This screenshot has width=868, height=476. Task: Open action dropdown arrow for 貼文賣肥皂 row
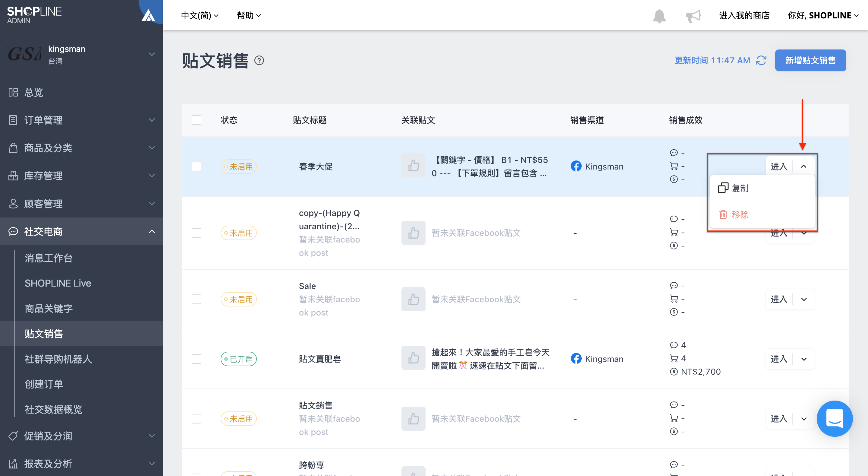804,359
